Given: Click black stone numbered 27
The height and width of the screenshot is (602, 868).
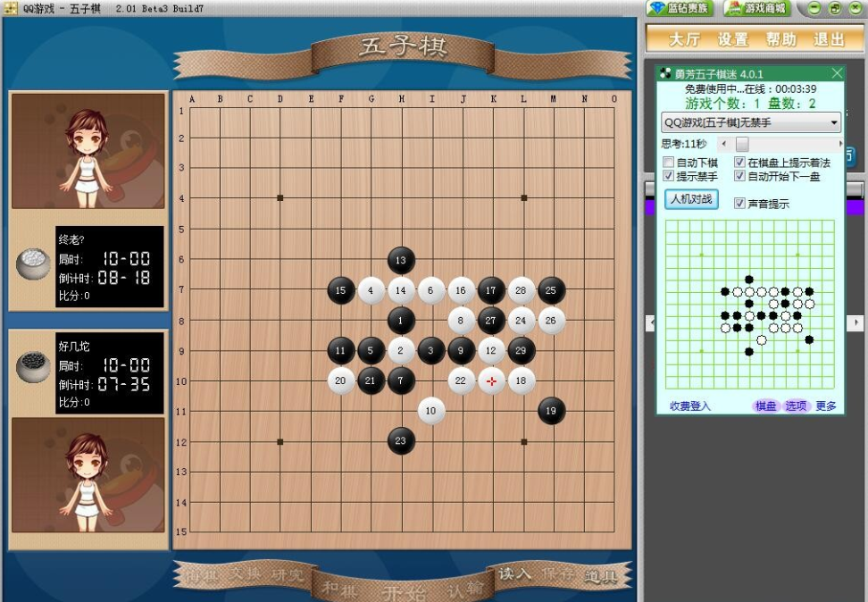Looking at the screenshot, I should tap(491, 321).
